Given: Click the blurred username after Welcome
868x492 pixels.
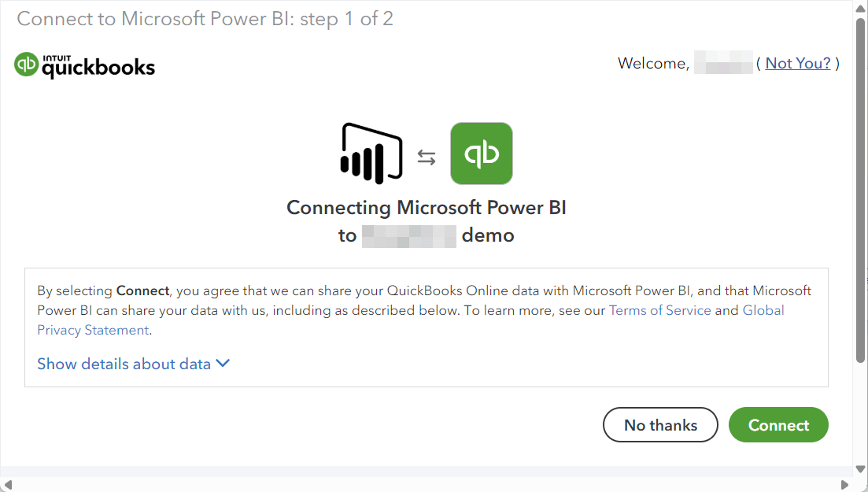Looking at the screenshot, I should coord(723,63).
